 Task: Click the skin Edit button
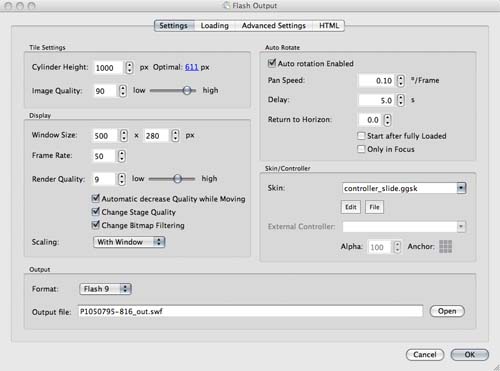pos(351,207)
